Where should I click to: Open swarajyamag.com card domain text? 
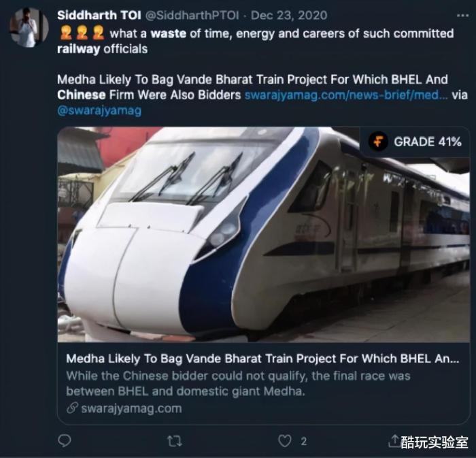pos(131,408)
